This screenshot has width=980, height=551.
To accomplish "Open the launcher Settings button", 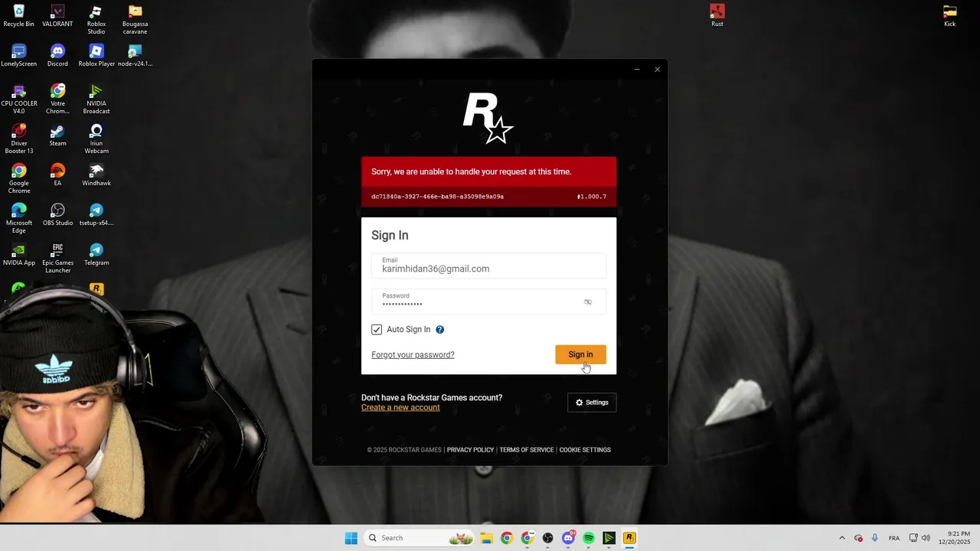I will point(592,403).
